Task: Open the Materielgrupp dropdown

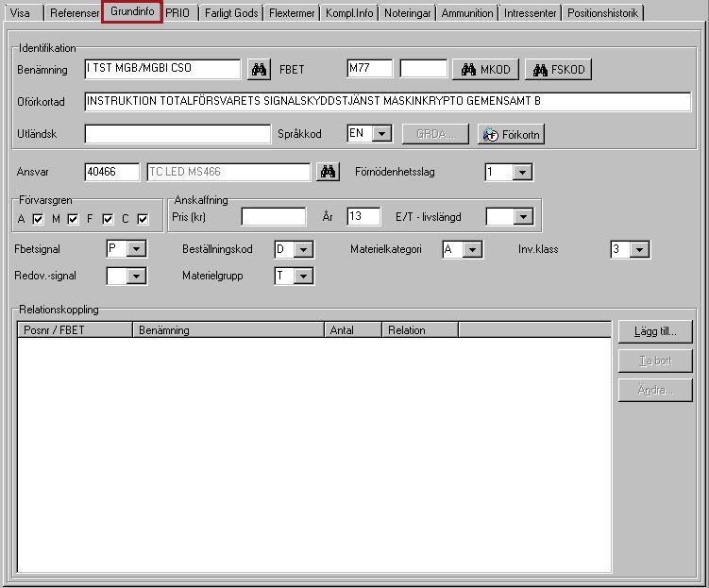Action: click(x=303, y=276)
